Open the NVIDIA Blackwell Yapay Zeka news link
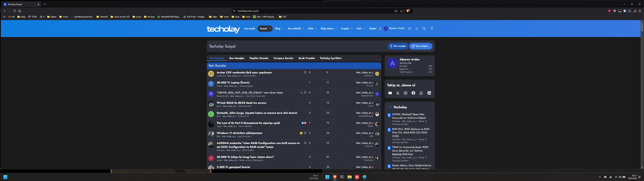 [409, 116]
